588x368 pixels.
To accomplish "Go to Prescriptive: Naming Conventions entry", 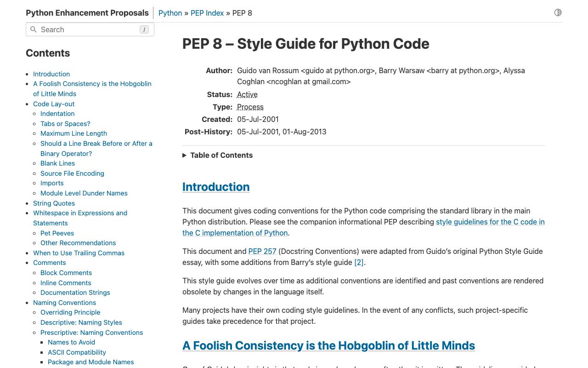I will point(91,333).
